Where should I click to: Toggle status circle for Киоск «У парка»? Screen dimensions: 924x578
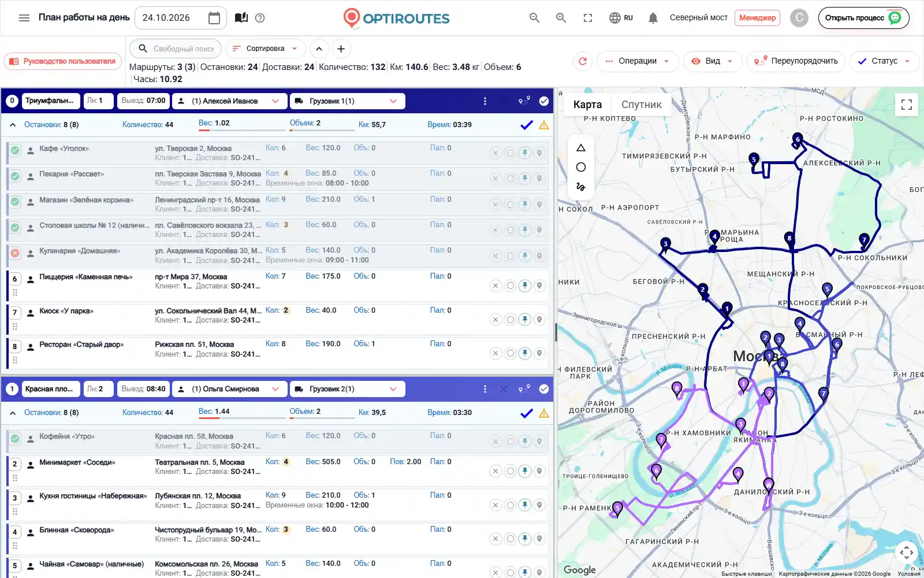click(x=511, y=320)
